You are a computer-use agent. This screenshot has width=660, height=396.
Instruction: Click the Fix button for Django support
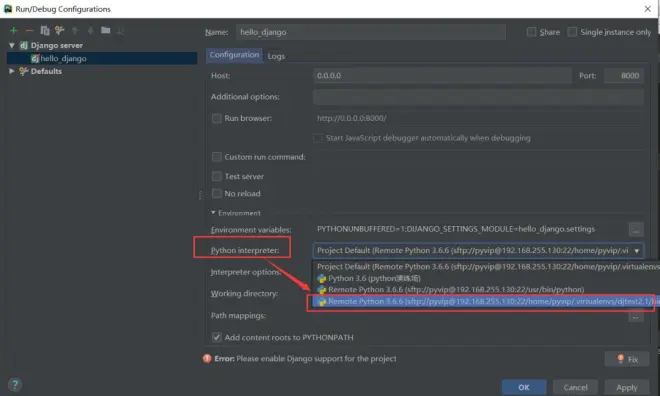click(x=627, y=359)
